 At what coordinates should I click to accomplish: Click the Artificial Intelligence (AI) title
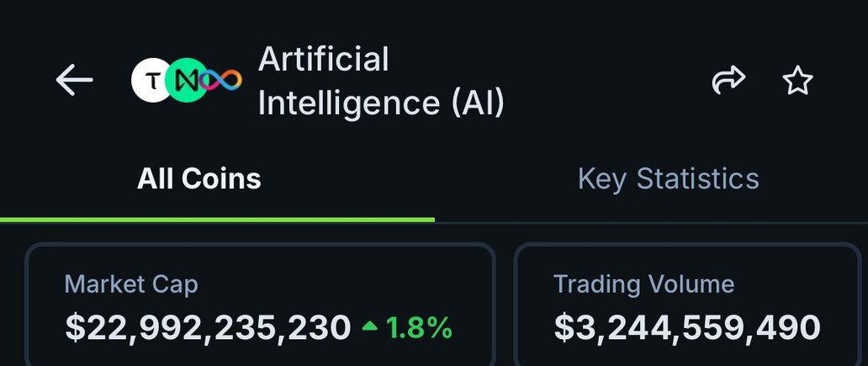(x=381, y=81)
